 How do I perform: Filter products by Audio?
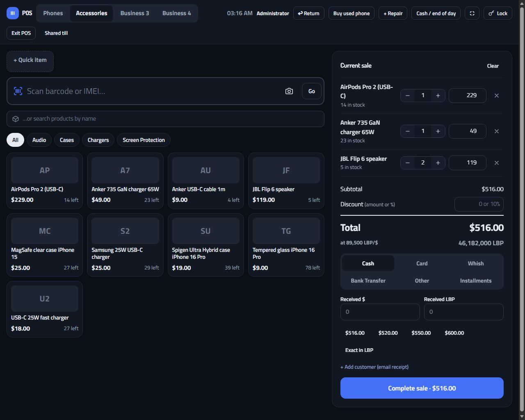39,140
